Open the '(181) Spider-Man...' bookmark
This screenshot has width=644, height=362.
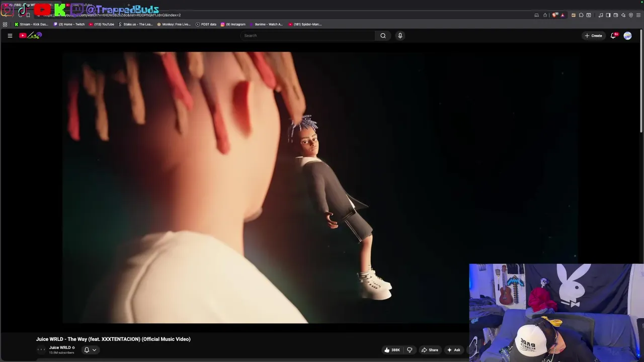tap(305, 24)
